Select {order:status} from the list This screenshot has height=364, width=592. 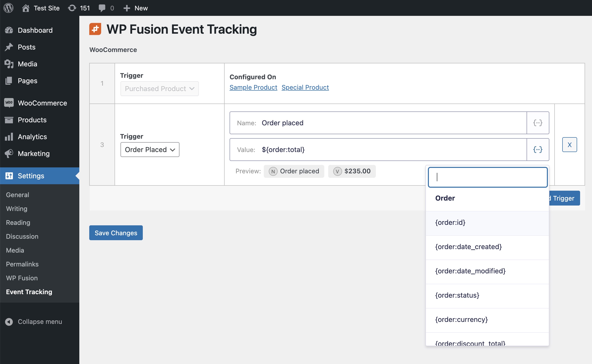[457, 295]
